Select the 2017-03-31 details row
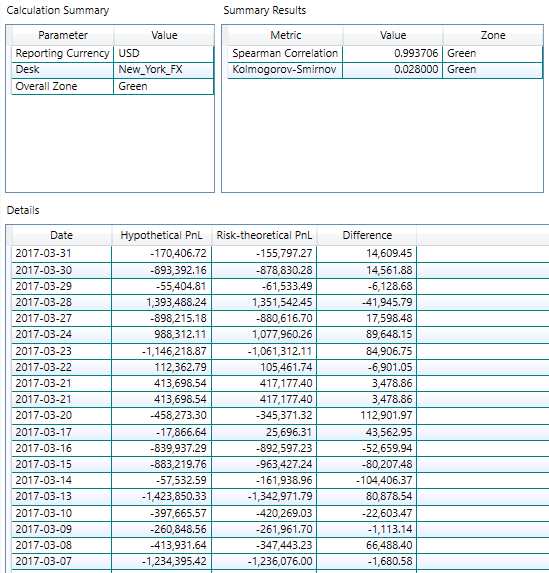 (280, 254)
